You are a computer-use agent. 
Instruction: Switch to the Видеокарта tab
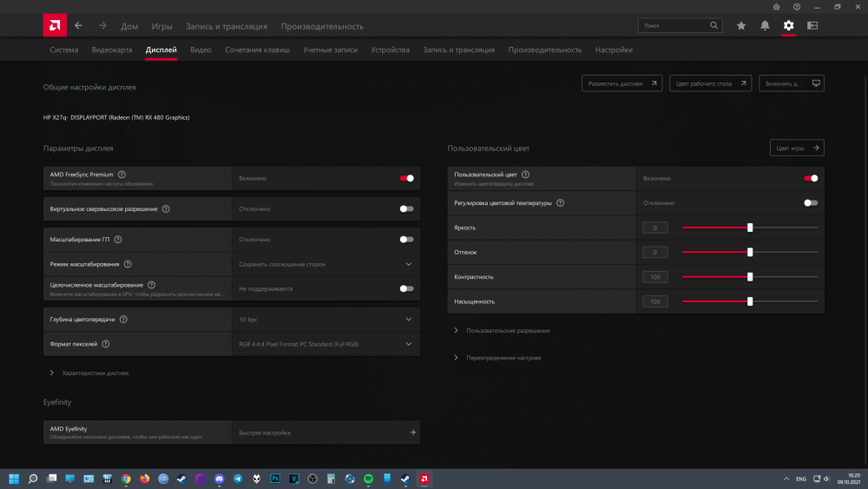click(112, 50)
